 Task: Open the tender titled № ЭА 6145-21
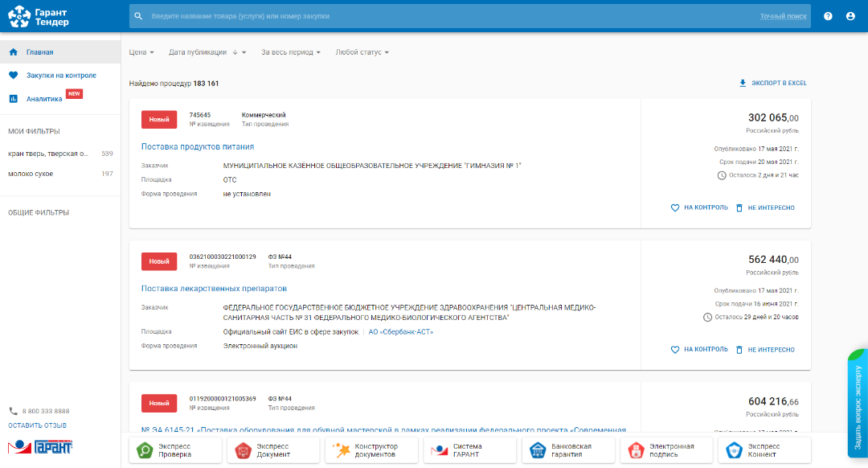[x=383, y=429]
